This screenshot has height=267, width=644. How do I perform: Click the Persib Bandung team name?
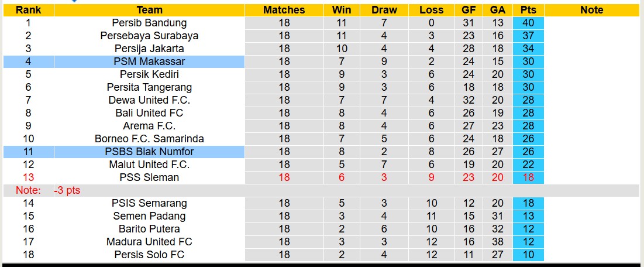click(x=149, y=23)
